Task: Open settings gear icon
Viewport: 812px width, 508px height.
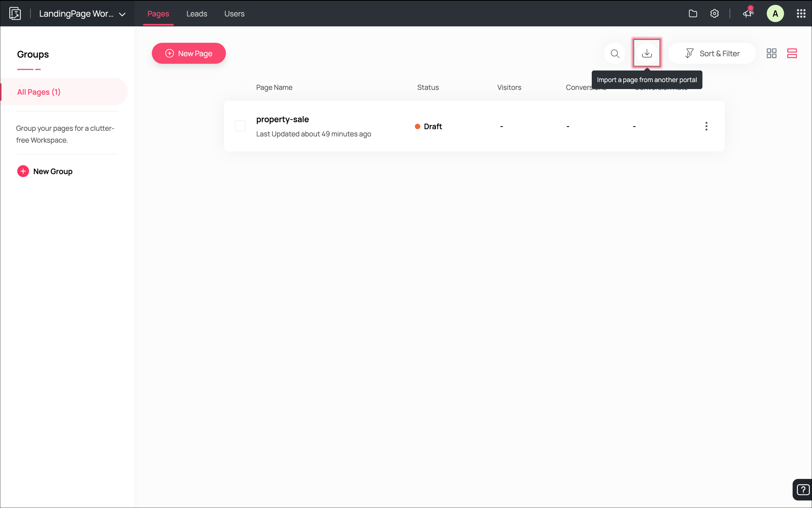Action: [x=714, y=14]
